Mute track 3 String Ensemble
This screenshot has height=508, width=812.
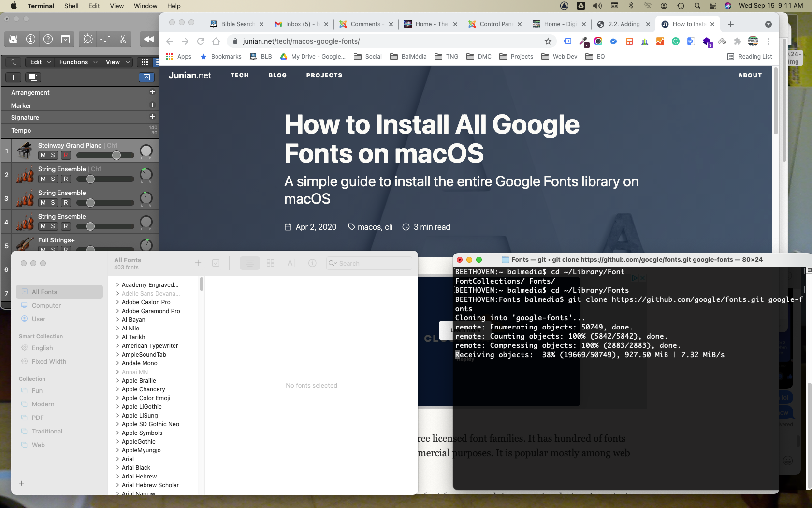[43, 203]
